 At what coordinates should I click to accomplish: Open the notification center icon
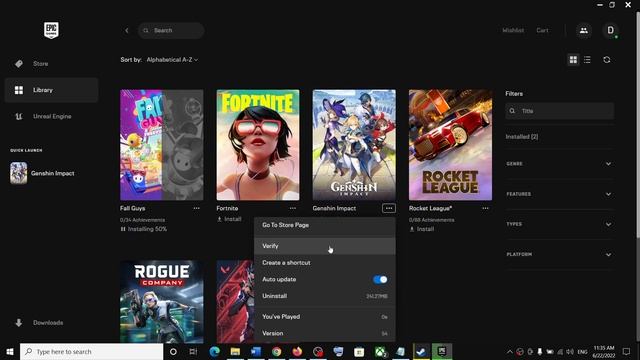(626, 351)
